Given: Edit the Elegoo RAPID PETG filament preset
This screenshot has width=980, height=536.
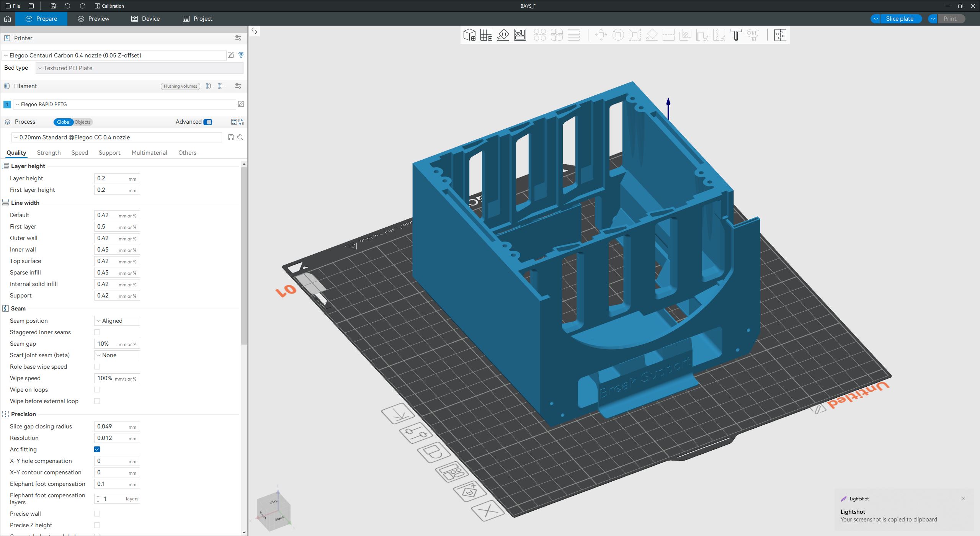Looking at the screenshot, I should coord(241,104).
